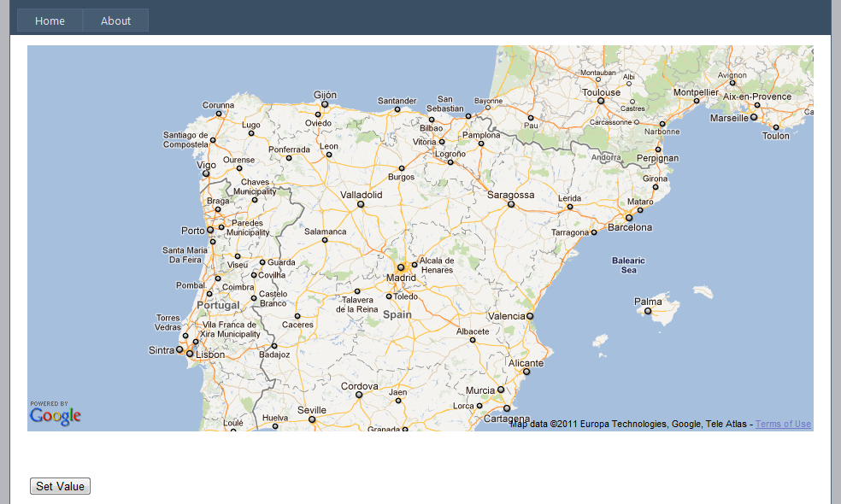
Task: Select the Palma marker on Mallorca
Action: pyautogui.click(x=647, y=311)
